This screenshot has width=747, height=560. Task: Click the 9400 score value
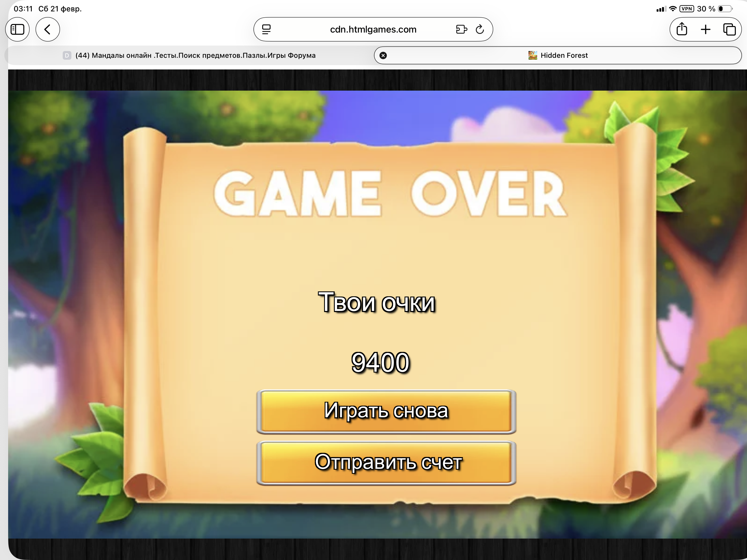point(380,362)
